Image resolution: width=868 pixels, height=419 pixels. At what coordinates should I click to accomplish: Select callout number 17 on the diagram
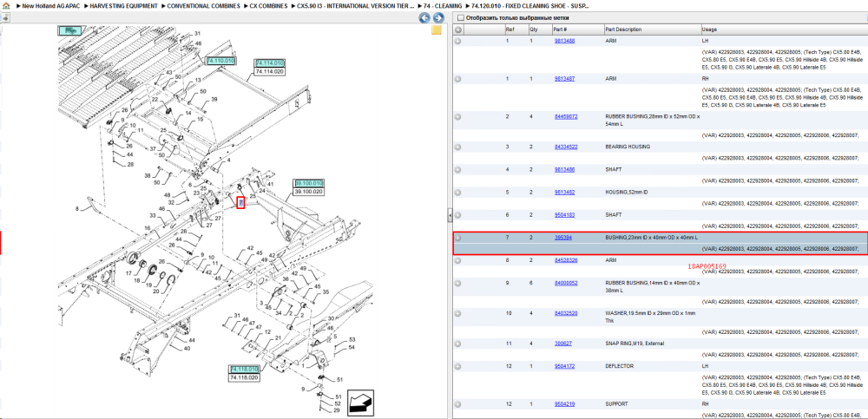pyautogui.click(x=128, y=273)
